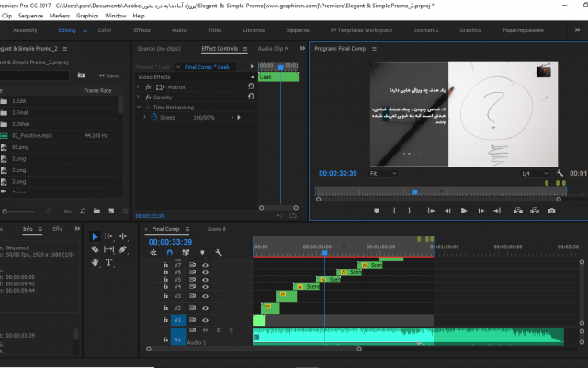Solo audio track A1

218,330
